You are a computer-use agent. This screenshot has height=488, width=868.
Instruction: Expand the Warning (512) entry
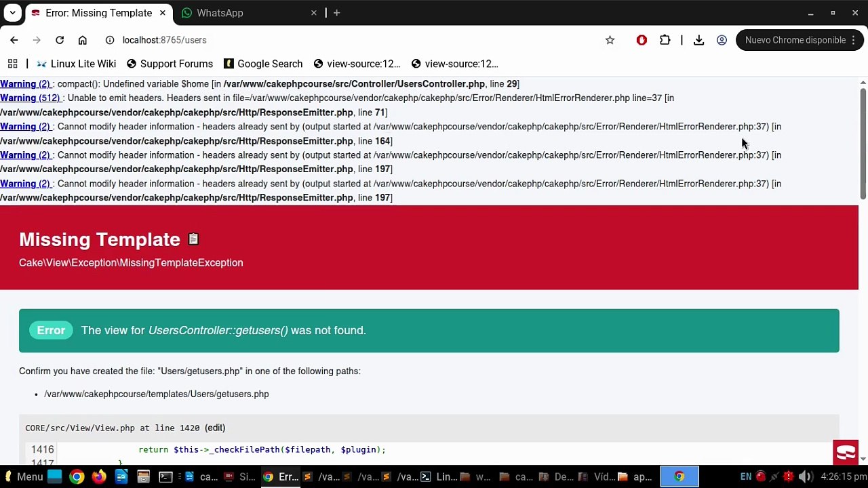point(31,98)
